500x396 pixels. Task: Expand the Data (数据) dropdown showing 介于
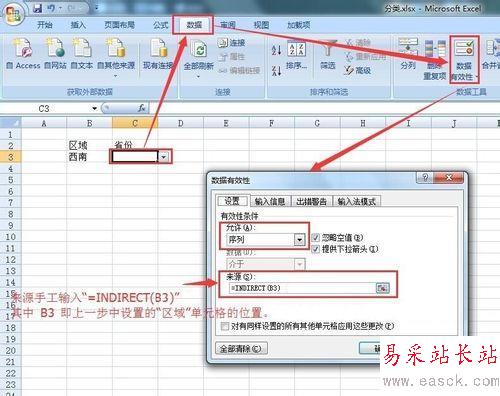(x=300, y=264)
